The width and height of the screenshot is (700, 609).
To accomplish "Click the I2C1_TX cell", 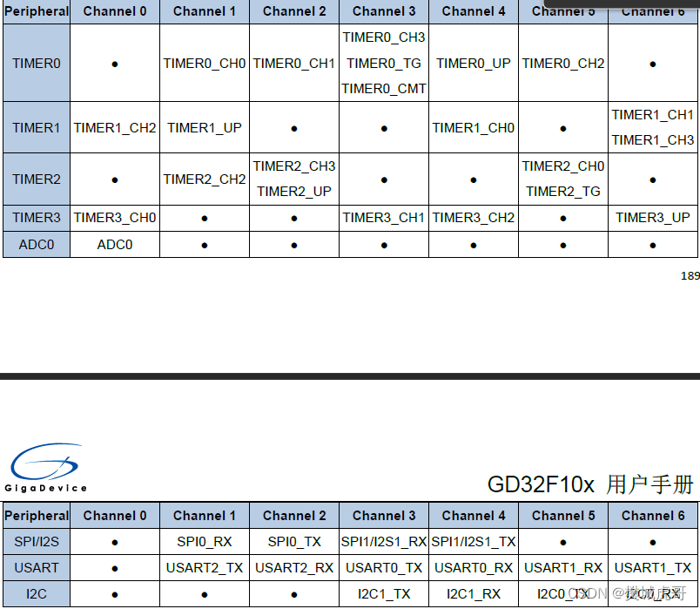I will click(x=383, y=593).
